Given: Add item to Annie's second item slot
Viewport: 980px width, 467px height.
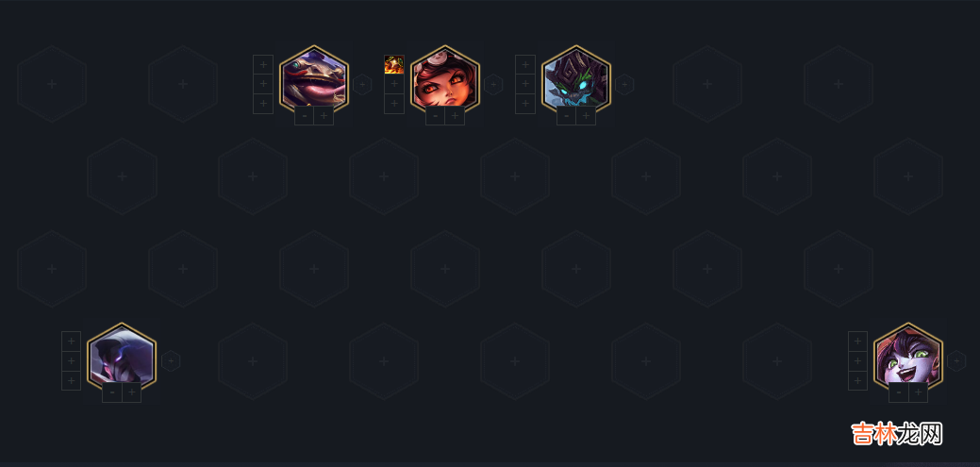Looking at the screenshot, I should pyautogui.click(x=394, y=84).
